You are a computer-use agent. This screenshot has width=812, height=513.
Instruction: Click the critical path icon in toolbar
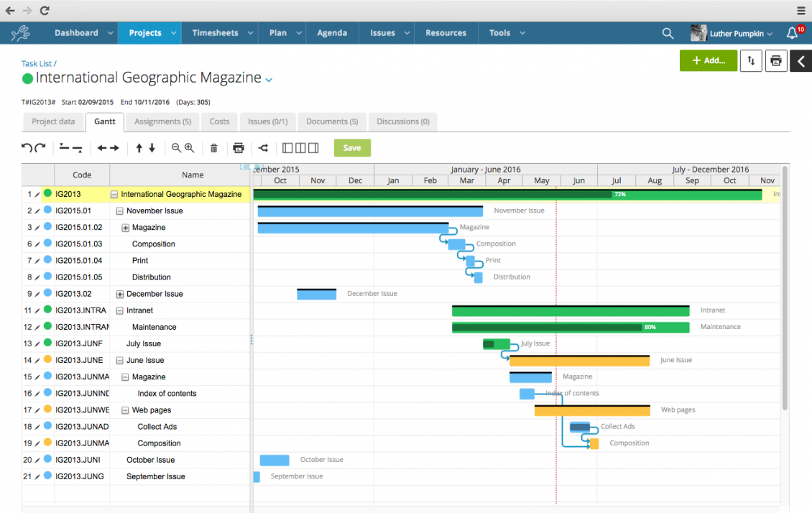coord(263,148)
